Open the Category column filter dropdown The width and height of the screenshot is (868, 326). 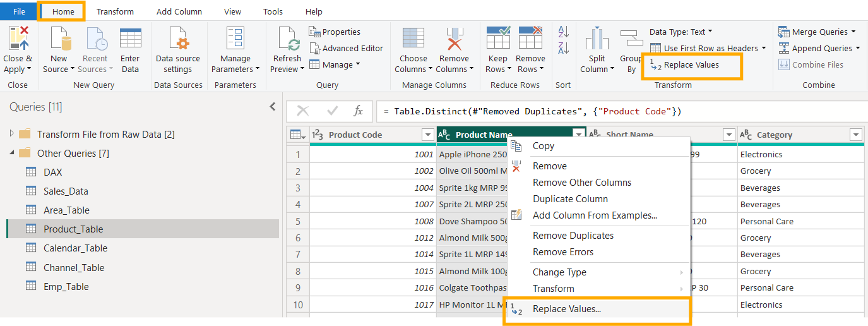tap(856, 135)
